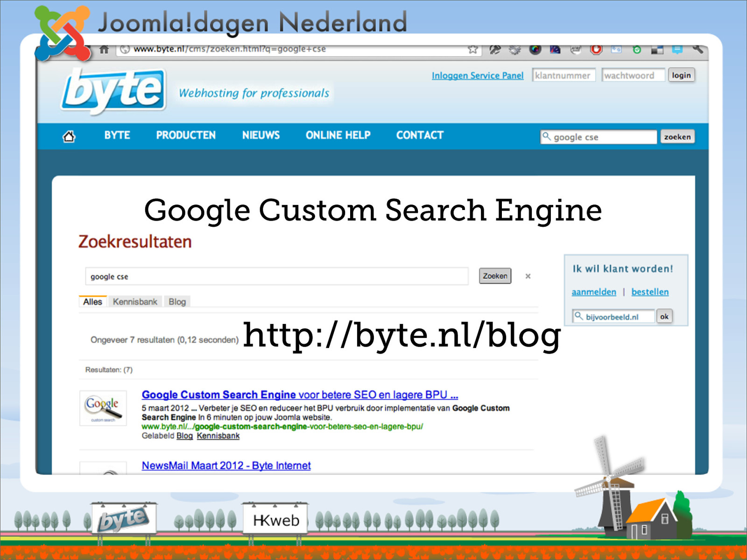Click the Google custom search thumbnail
The width and height of the screenshot is (747, 560).
coord(103,408)
